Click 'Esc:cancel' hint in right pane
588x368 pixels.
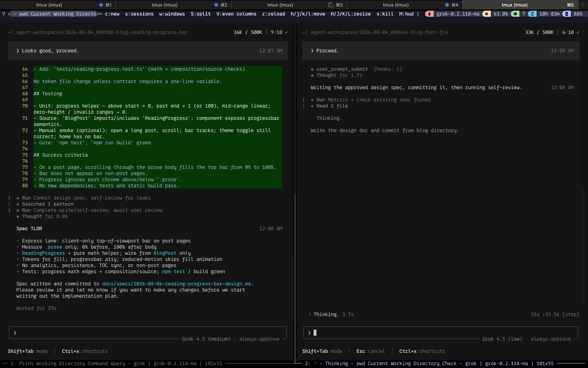pos(371,351)
